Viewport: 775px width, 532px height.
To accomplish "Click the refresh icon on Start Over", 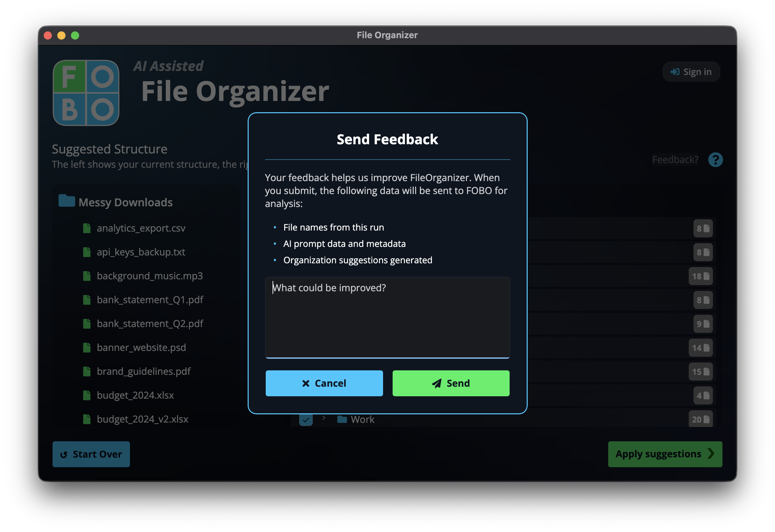I will pyautogui.click(x=63, y=454).
